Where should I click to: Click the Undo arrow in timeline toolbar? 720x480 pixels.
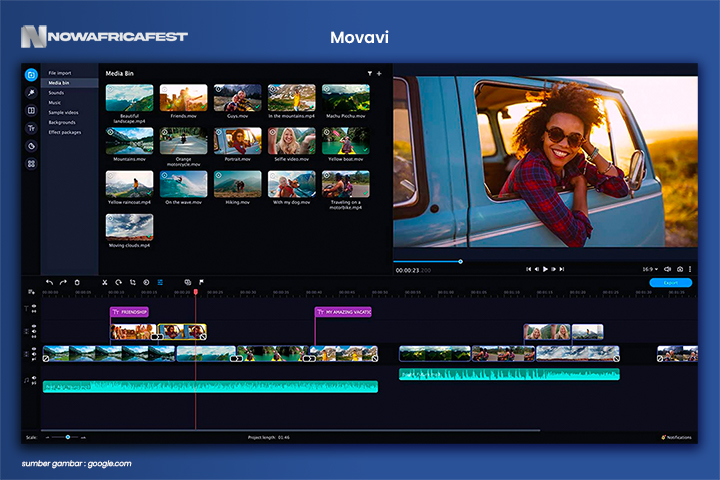[50, 282]
